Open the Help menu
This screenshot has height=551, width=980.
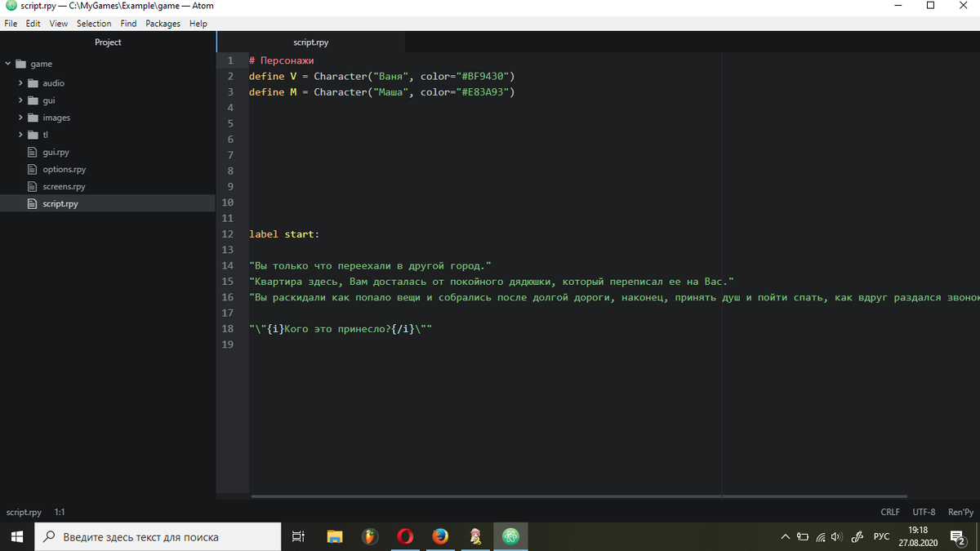click(x=198, y=24)
